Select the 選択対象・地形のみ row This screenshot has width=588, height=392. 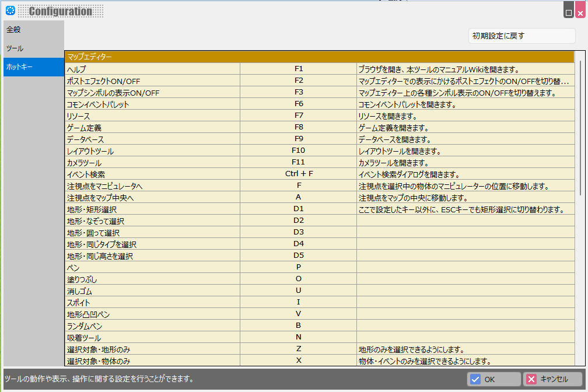(152, 349)
